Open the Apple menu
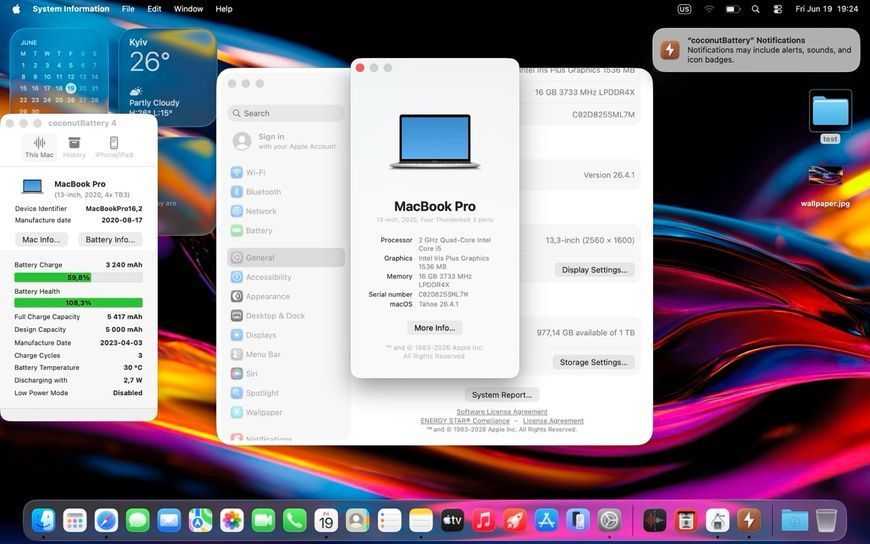Viewport: 870px width, 544px height. tap(16, 9)
